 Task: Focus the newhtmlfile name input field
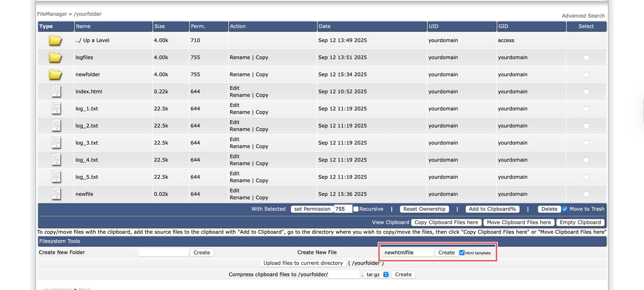click(x=408, y=252)
